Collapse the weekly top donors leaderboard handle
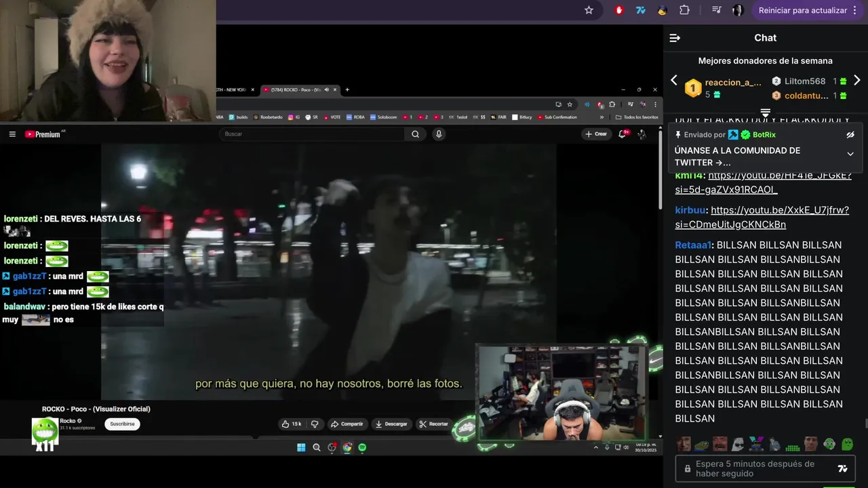 (x=765, y=112)
